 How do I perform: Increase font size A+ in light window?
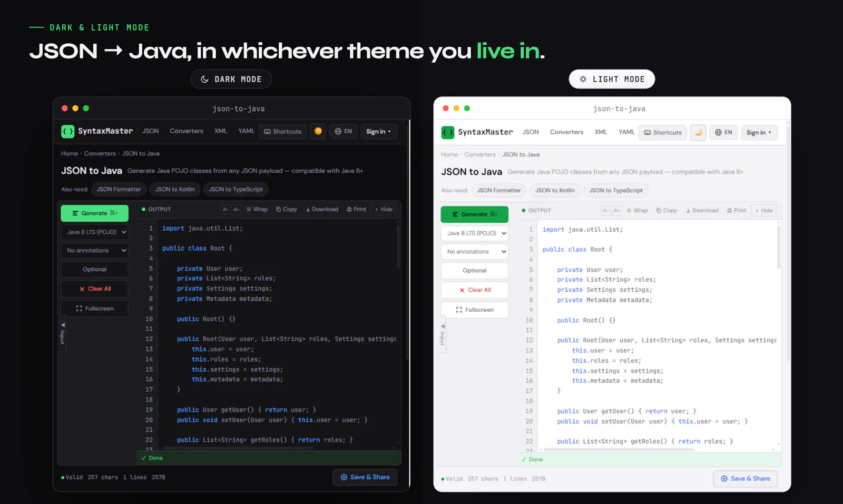coord(616,210)
